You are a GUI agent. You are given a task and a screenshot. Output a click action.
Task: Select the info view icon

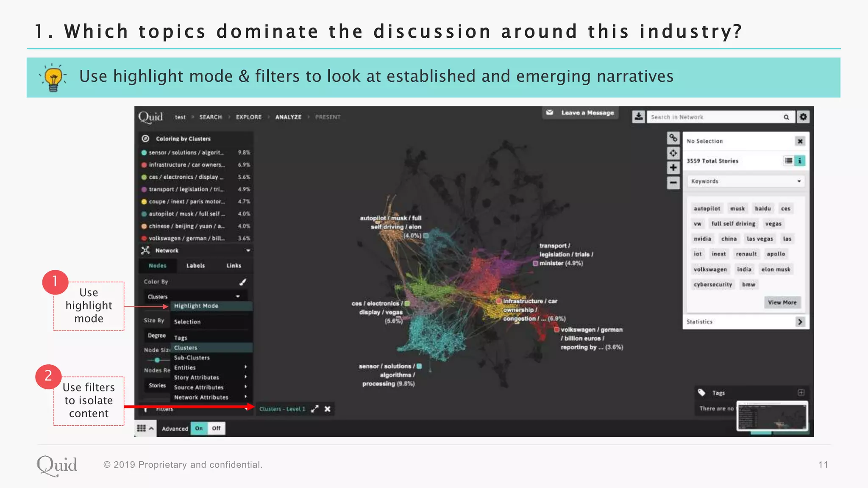(799, 161)
